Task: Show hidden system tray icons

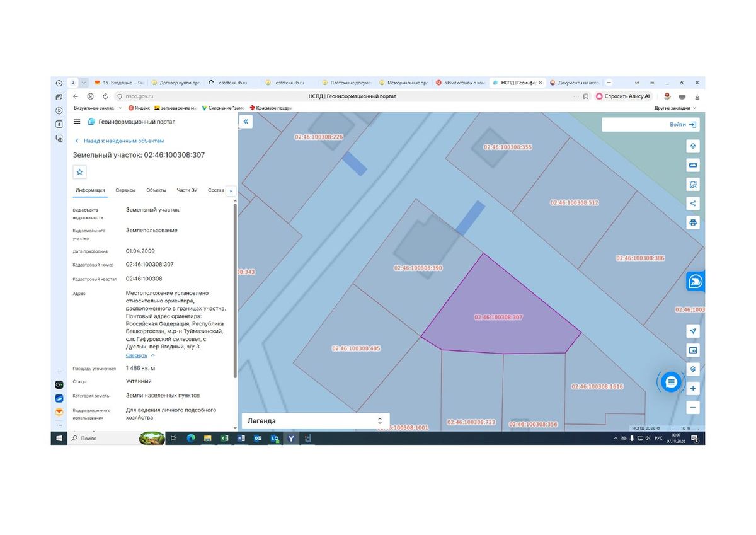Action: [616, 438]
